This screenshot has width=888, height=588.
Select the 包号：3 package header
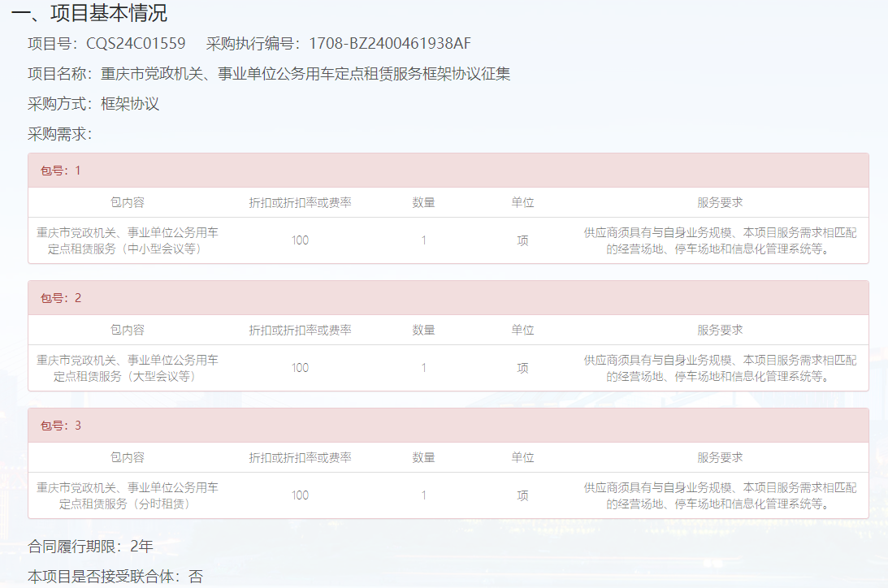click(x=61, y=426)
